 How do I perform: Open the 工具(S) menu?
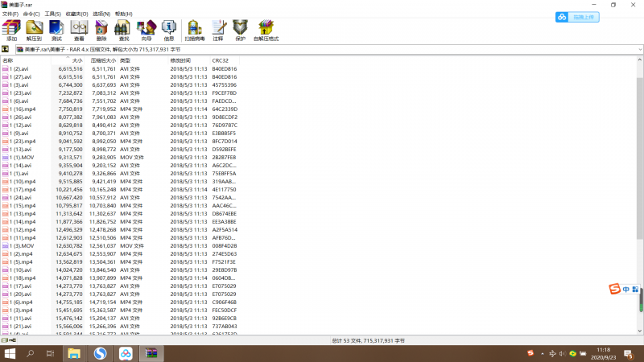pyautogui.click(x=52, y=14)
